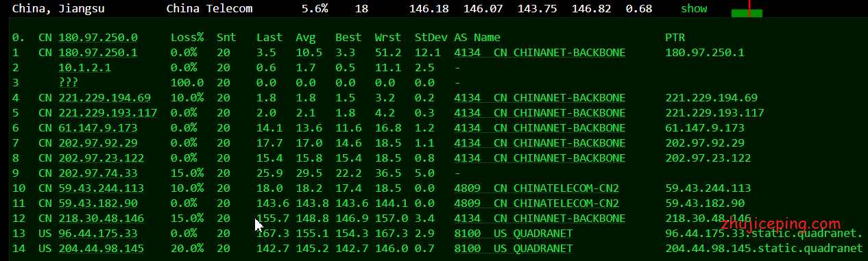868x261 pixels.
Task: Click the 'PTR' column header
Action: coord(675,38)
